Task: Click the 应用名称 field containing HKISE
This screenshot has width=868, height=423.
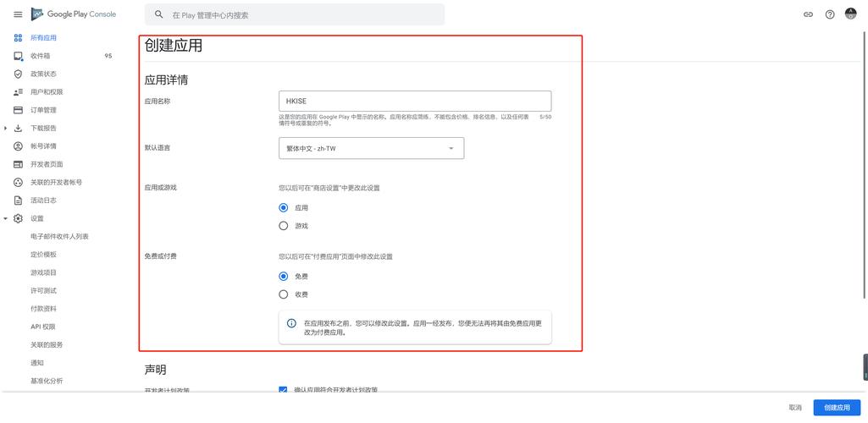Action: 415,102
